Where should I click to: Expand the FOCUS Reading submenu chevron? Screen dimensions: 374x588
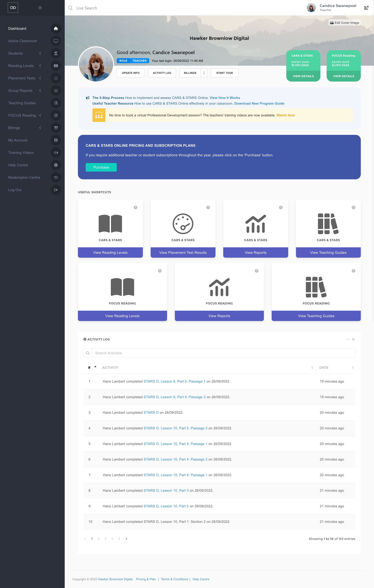[40, 115]
